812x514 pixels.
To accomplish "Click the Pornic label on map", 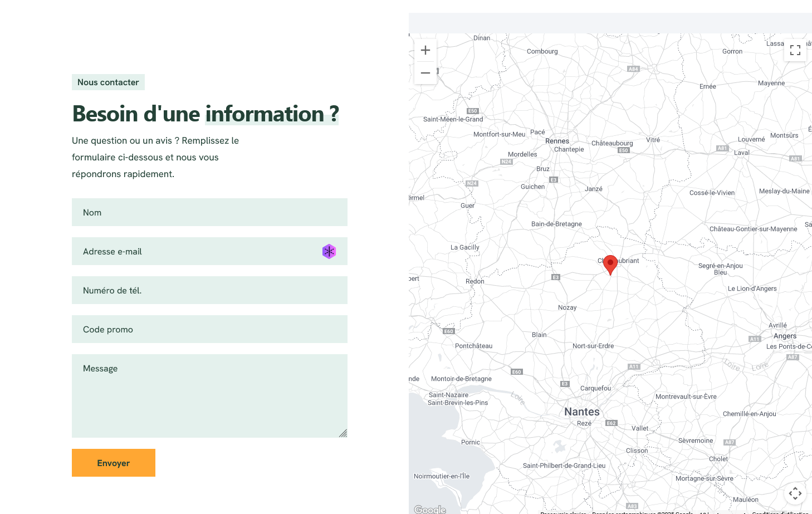I will (471, 442).
